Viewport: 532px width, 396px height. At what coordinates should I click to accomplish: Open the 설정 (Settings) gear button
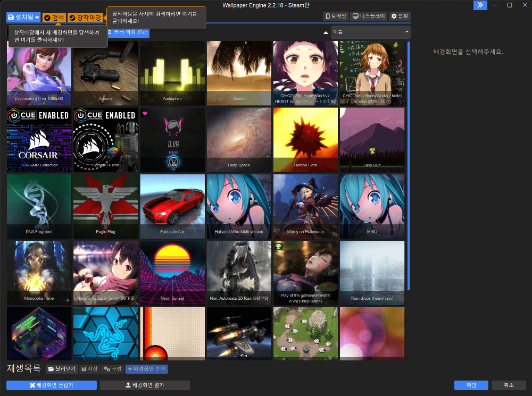400,16
